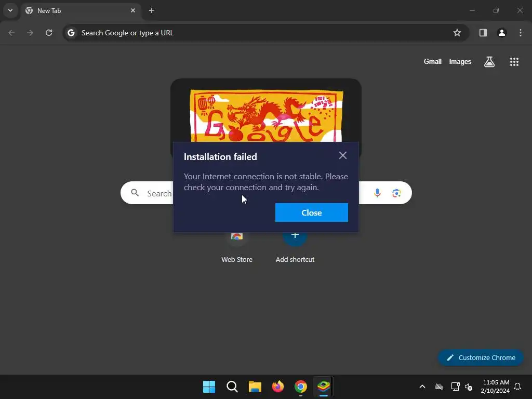The image size is (532, 399).
Task: Open a new tab with plus button
Action: 152,10
